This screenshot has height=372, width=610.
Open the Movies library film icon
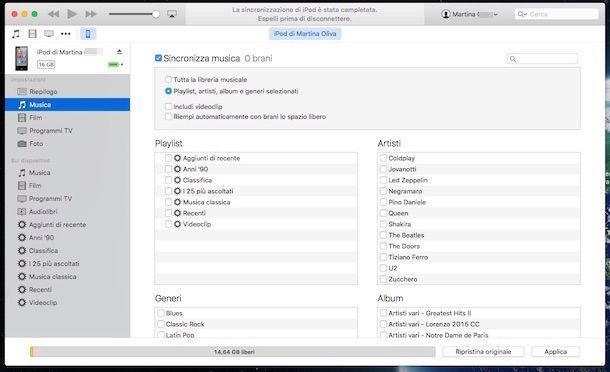coord(33,34)
